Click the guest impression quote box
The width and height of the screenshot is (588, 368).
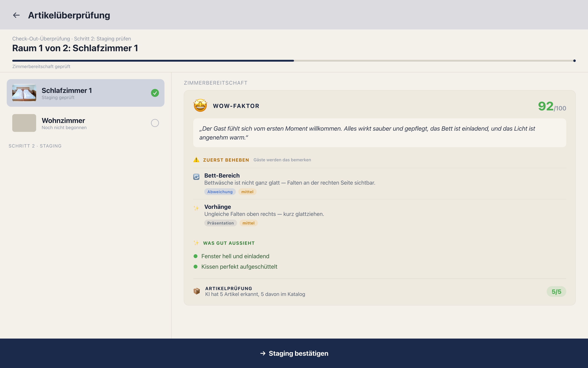coord(380,133)
